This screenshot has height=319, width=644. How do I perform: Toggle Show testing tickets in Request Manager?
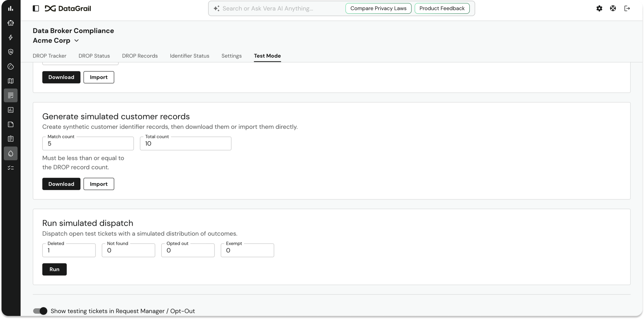(x=40, y=311)
